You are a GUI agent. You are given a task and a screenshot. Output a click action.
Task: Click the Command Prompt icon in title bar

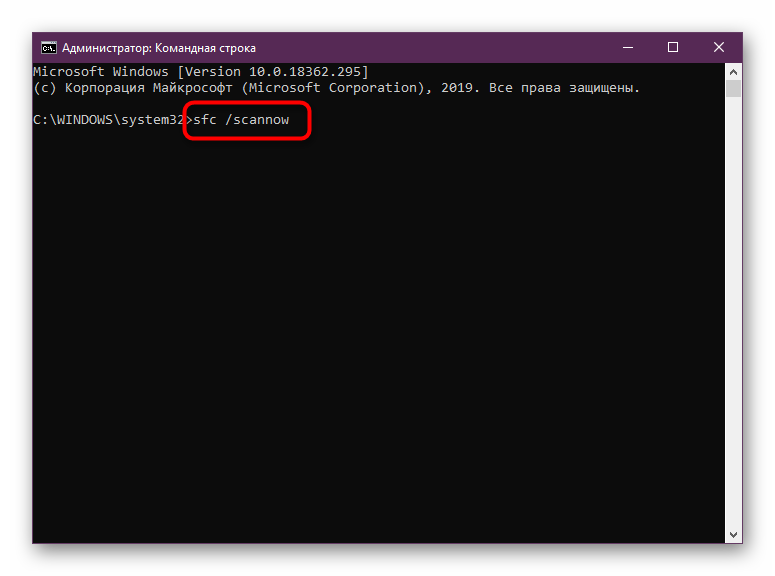48,47
